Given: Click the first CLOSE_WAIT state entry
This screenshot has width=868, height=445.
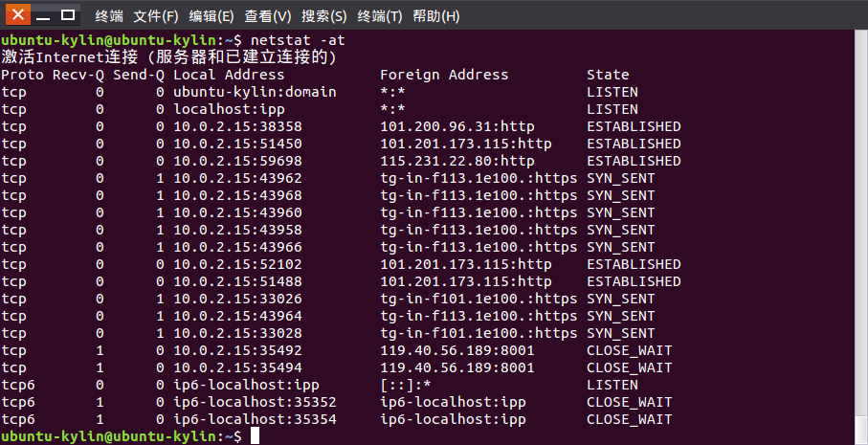Looking at the screenshot, I should tap(630, 350).
